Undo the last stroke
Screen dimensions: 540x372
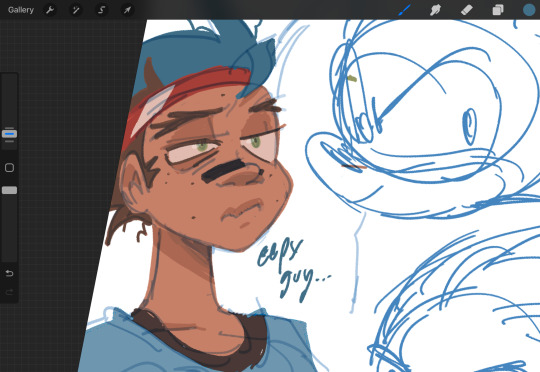(9, 273)
